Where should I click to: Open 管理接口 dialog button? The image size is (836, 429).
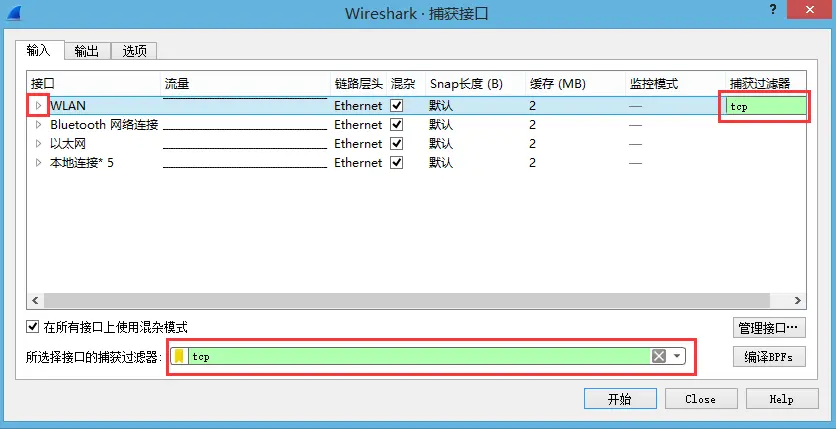(769, 328)
